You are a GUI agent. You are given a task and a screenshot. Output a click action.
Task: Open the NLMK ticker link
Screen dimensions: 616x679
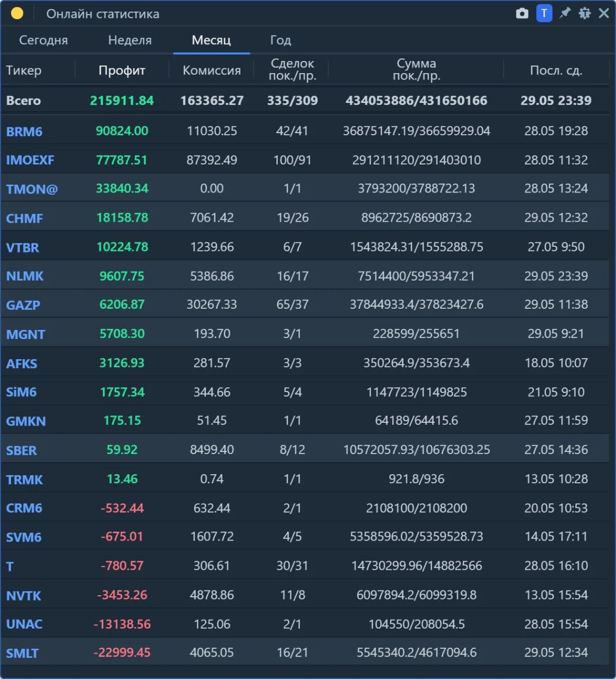click(x=25, y=276)
